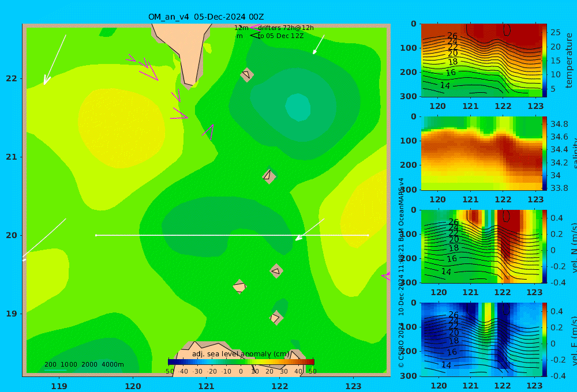Click the sea level anomaly colorbar
Image resolution: width=577 pixels, height=392 pixels.
tap(241, 361)
